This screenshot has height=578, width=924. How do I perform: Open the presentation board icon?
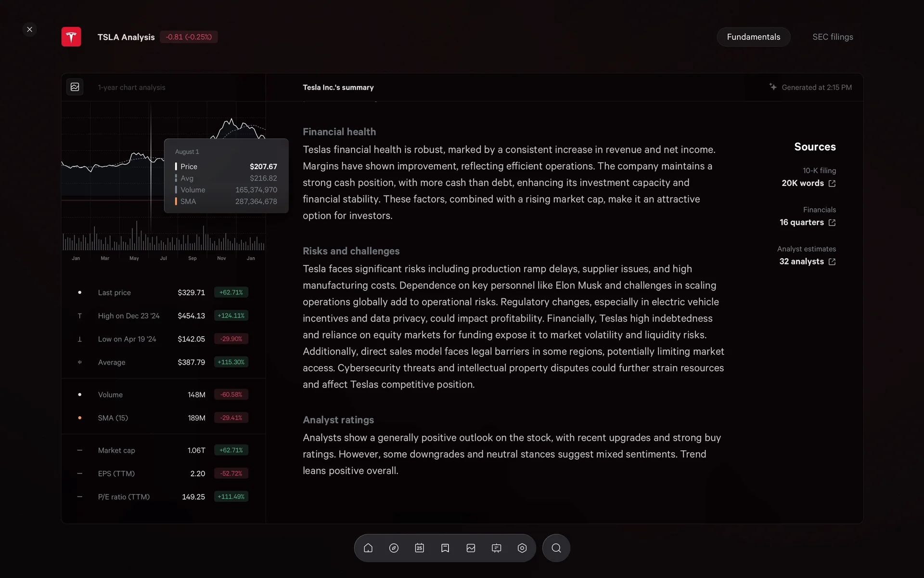tap(497, 548)
